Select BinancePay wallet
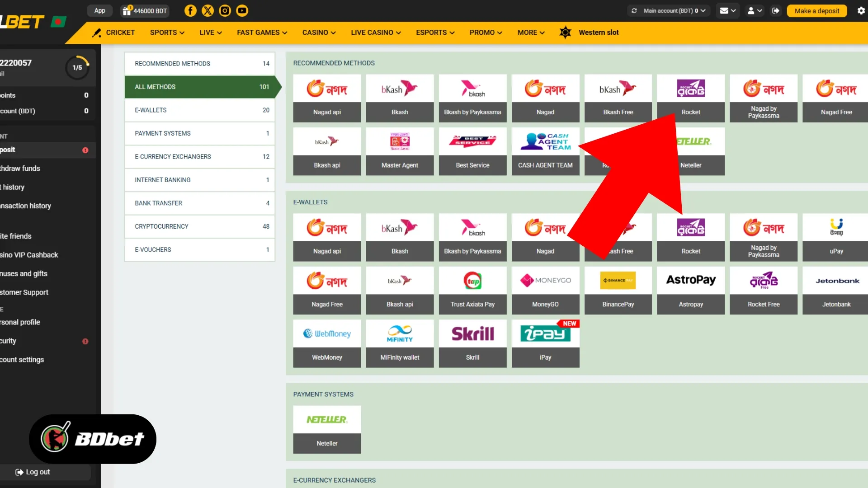The image size is (868, 488). point(618,291)
